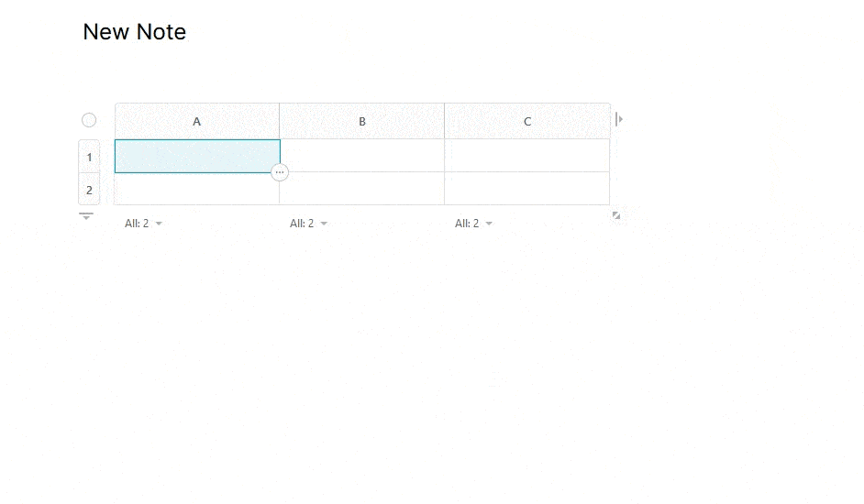Select row 1 header
Image resolution: width=864 pixels, height=504 pixels.
pyautogui.click(x=89, y=157)
